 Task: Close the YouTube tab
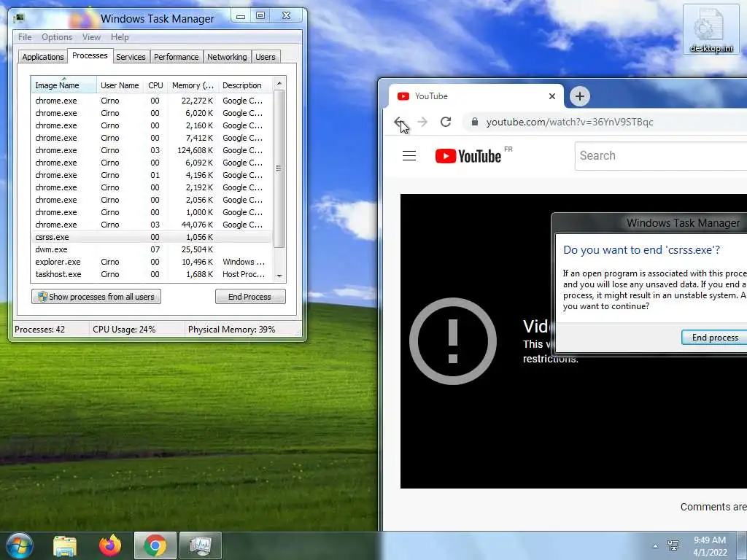551,96
